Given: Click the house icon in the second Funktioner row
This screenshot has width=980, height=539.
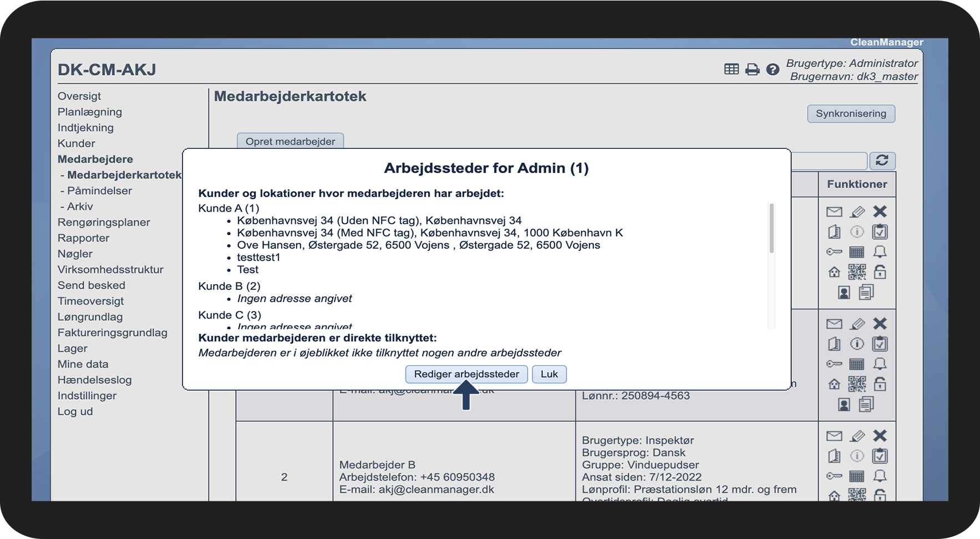Looking at the screenshot, I should [x=834, y=384].
